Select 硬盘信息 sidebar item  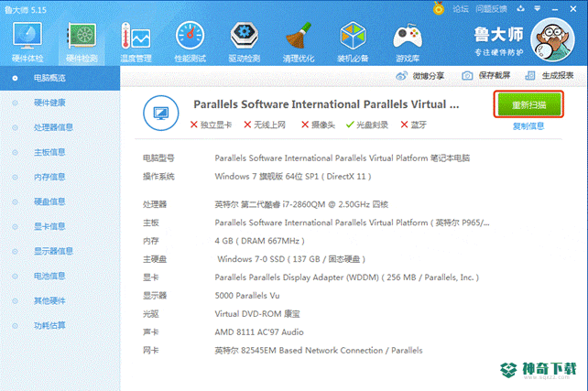coord(60,201)
